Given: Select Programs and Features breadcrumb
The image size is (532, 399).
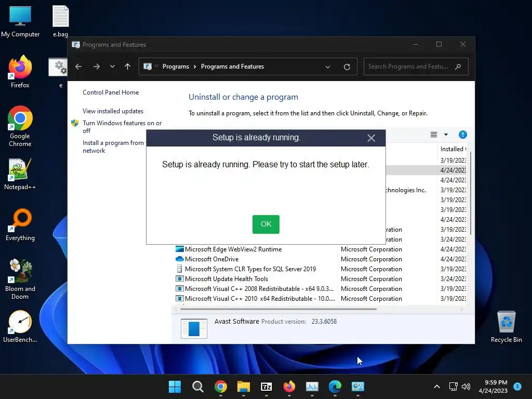Looking at the screenshot, I should tap(232, 66).
